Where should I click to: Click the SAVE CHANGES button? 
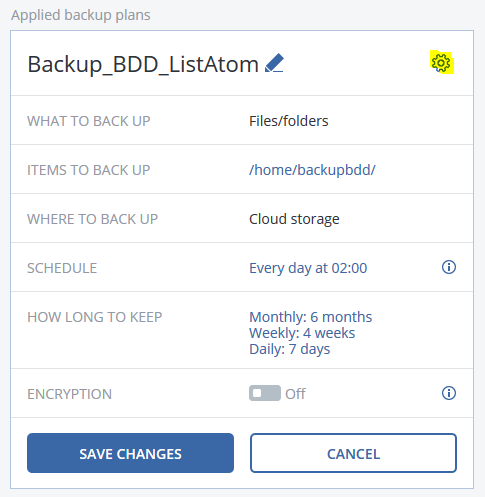point(130,453)
